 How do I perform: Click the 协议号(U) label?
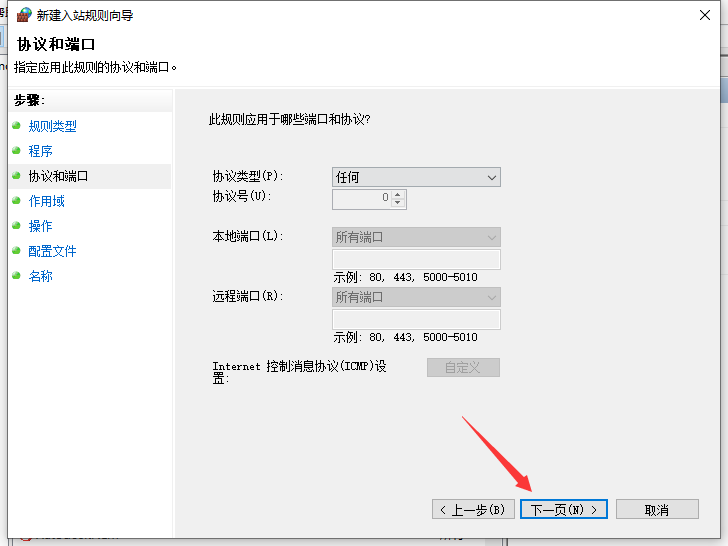click(242, 196)
